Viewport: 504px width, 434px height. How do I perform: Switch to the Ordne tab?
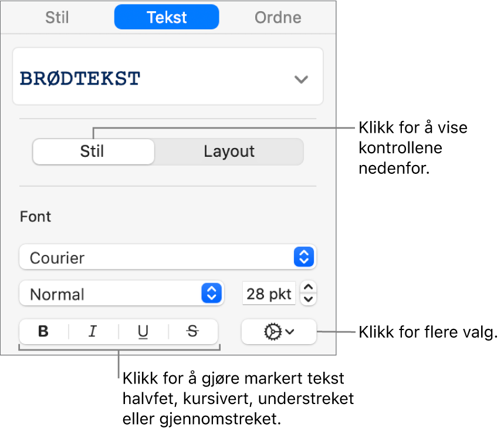click(278, 18)
